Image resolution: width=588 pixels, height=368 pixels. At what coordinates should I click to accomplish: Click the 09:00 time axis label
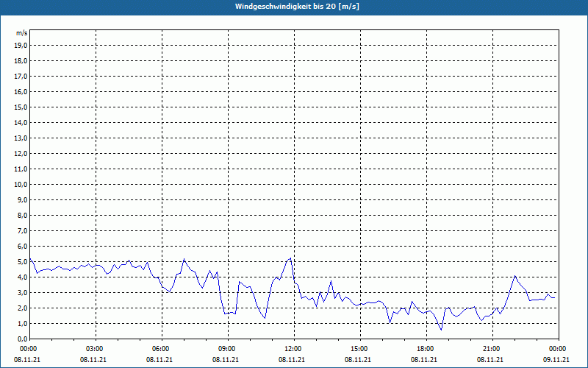(228, 349)
